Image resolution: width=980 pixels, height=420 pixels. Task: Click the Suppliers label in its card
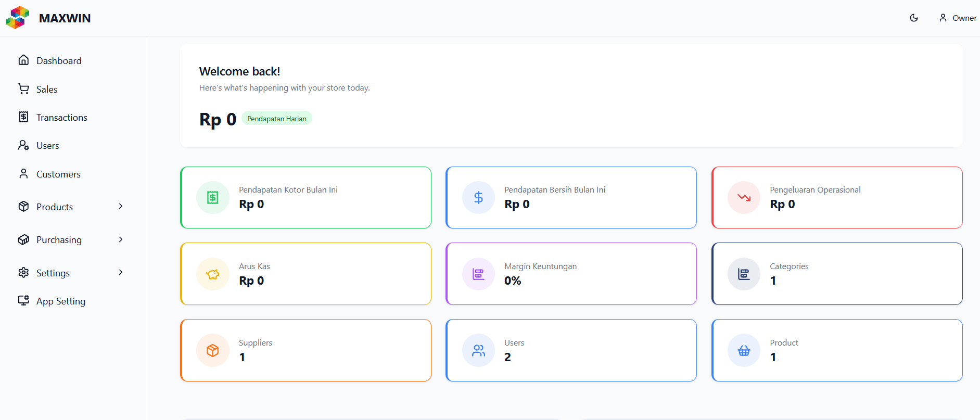[256, 343]
